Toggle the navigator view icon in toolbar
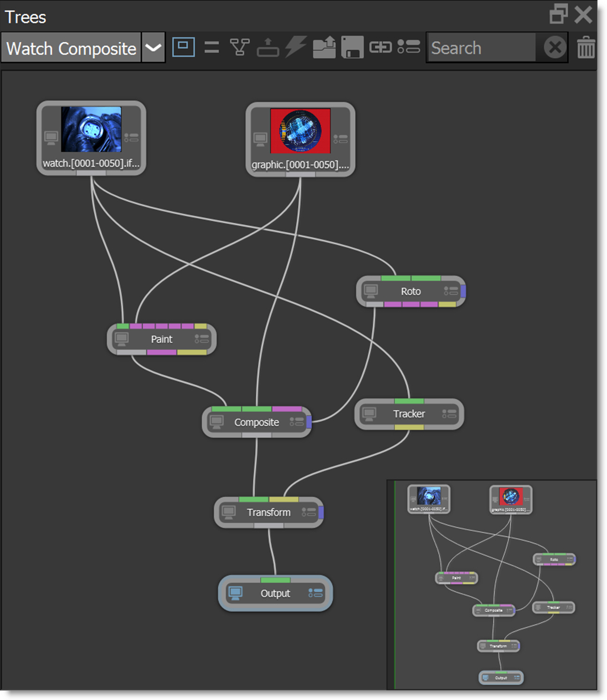This screenshot has width=607, height=700. [183, 47]
